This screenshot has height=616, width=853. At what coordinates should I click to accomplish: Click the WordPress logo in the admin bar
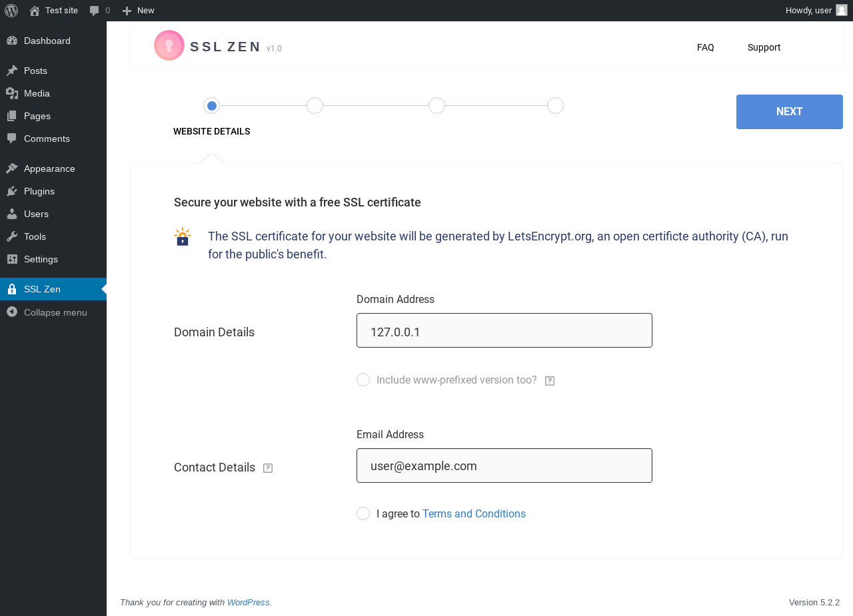pos(11,10)
